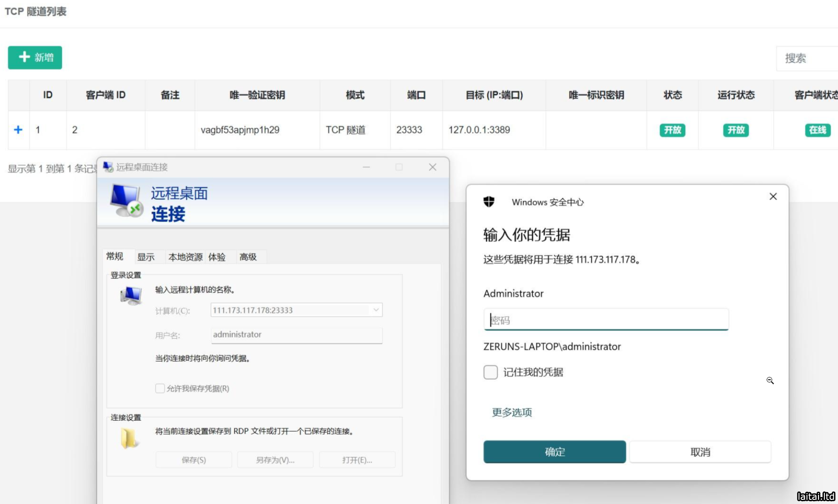
Task: Click the Remote Desktop title bar icon
Action: coord(108,167)
